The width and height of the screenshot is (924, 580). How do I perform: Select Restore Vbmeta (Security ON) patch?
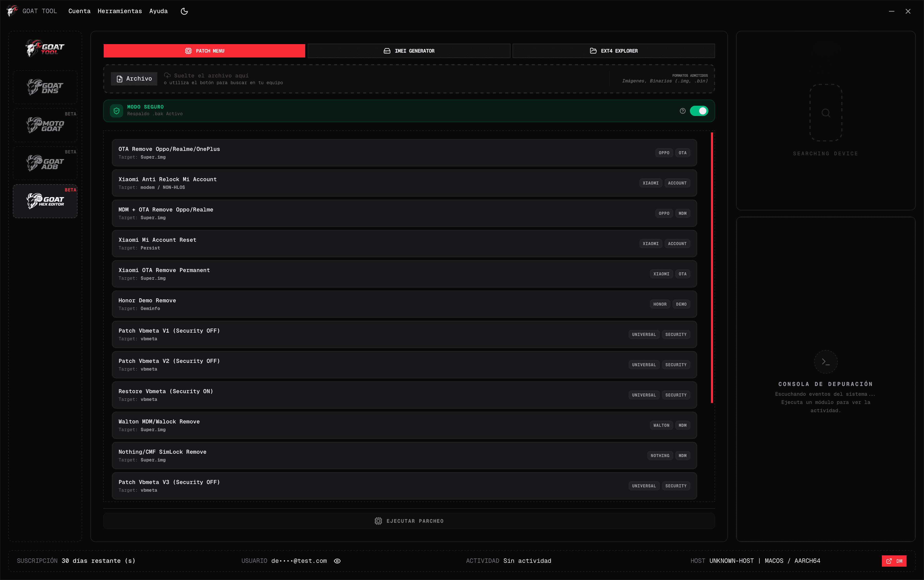tap(404, 395)
